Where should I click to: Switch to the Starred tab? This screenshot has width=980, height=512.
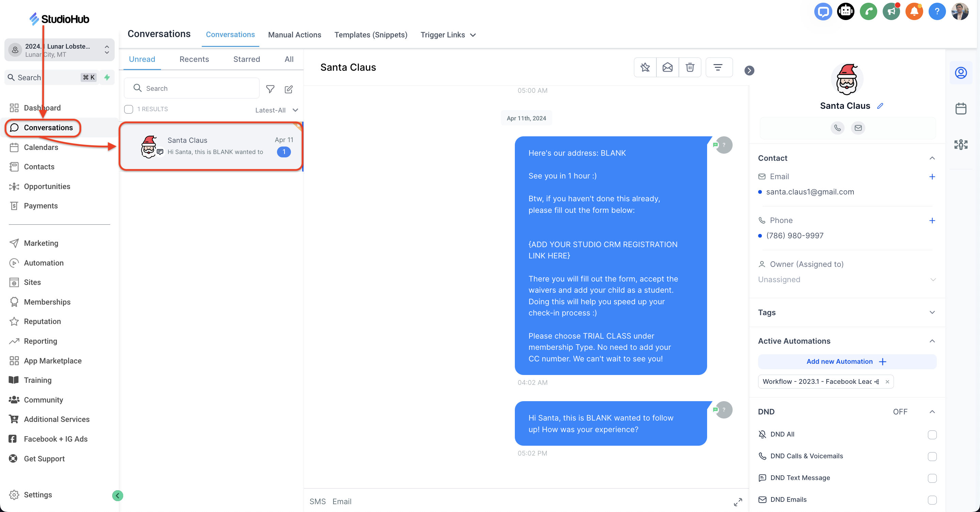[x=246, y=59]
